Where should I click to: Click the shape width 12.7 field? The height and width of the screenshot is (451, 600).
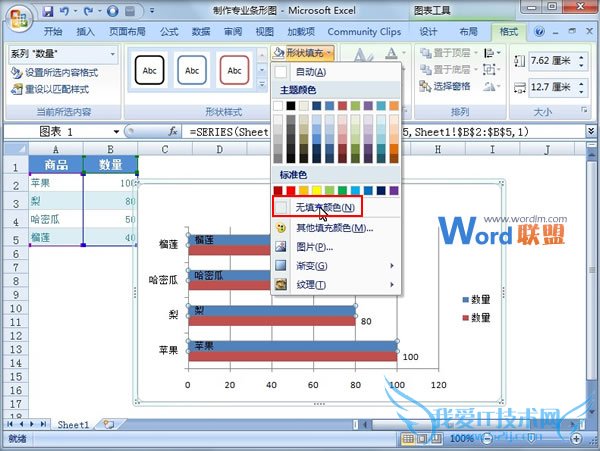[551, 87]
